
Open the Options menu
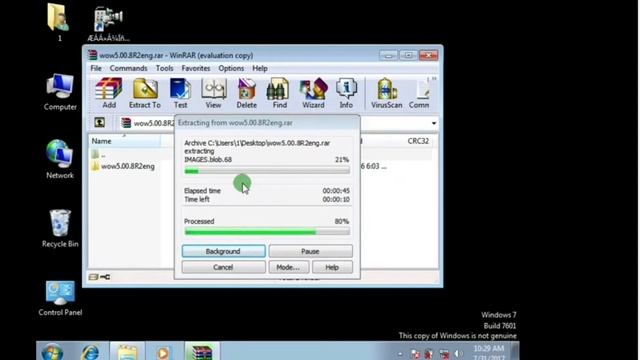point(231,68)
